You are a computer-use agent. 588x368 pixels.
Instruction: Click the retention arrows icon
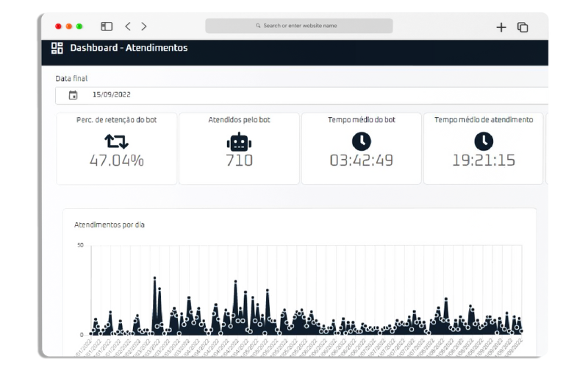click(116, 141)
